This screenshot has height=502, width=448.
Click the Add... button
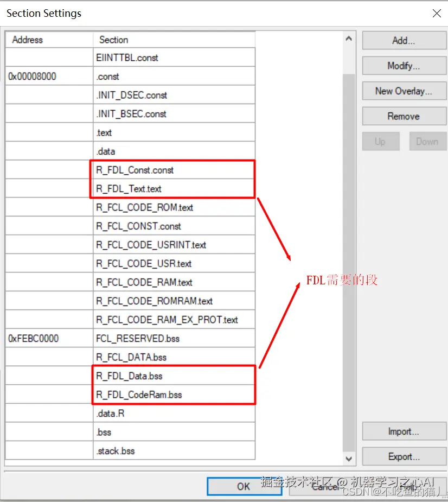coord(404,41)
